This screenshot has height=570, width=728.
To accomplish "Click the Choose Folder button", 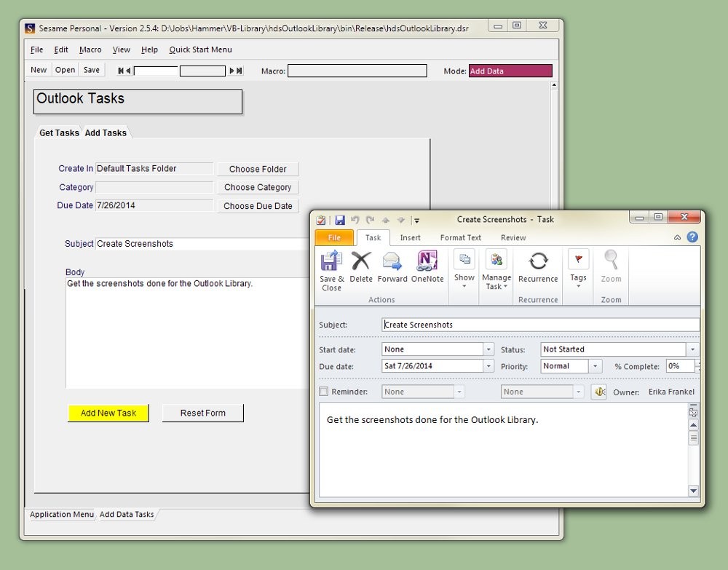I will 258,169.
